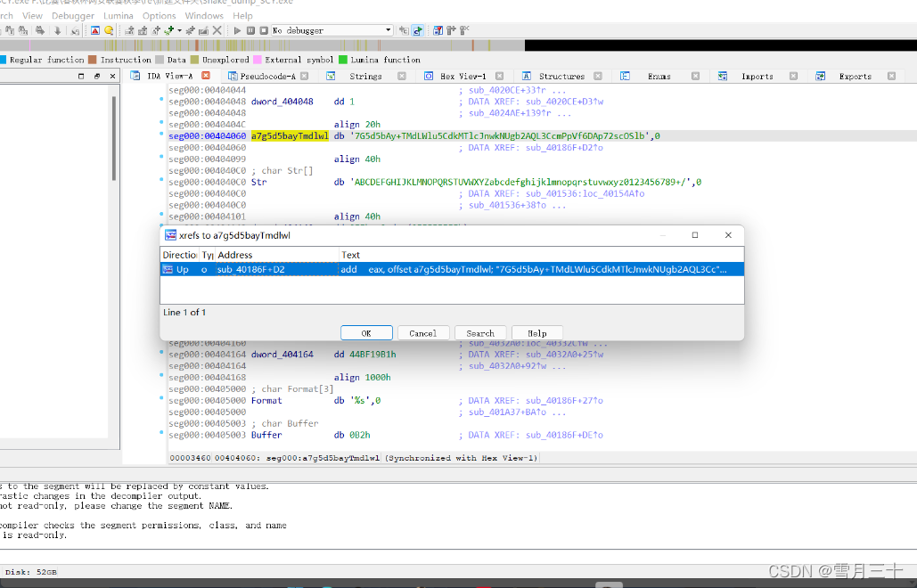Close the Exports tab
Viewport: 917px width, 588px height.
tap(891, 76)
